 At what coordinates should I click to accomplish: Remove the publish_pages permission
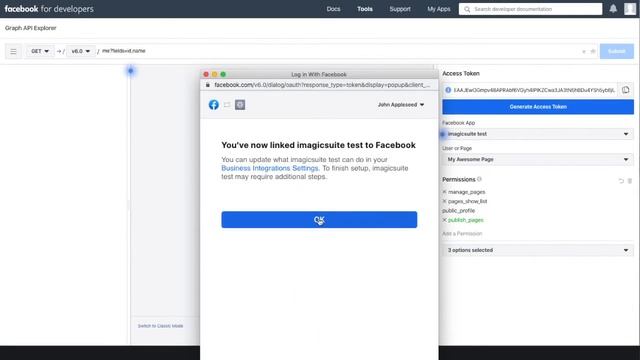(444, 220)
